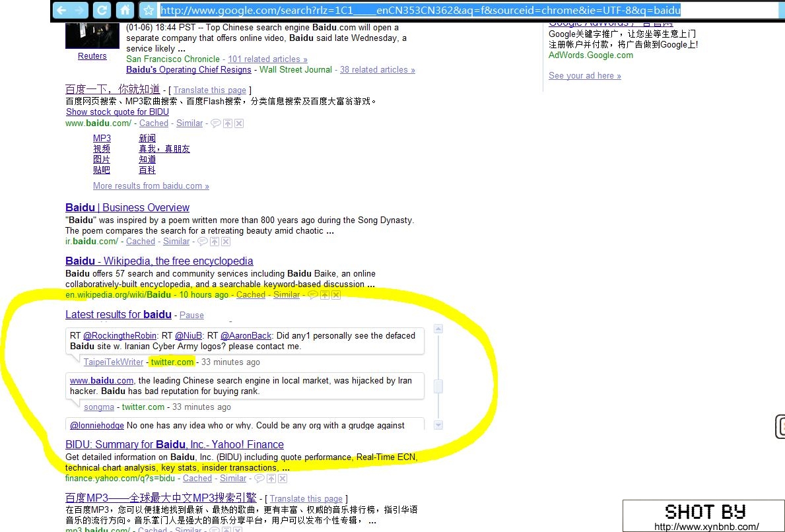785x532 pixels.
Task: Open the Reuters source link
Action: click(92, 56)
